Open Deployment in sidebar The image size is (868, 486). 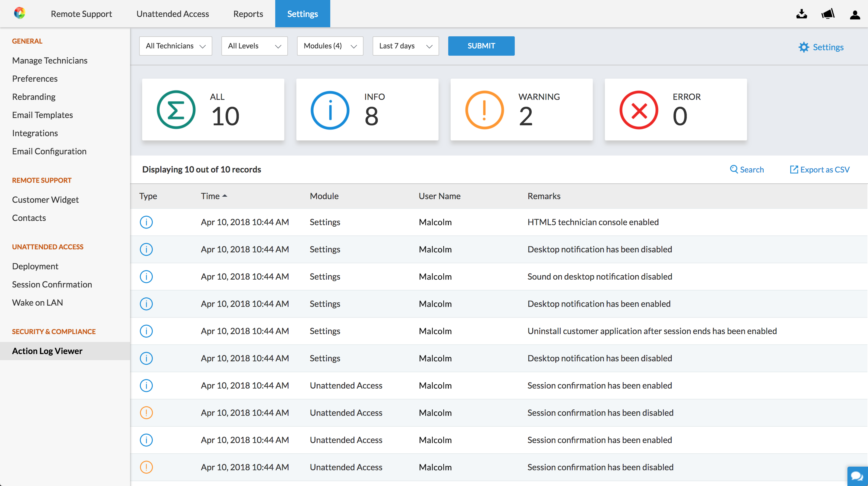click(35, 266)
